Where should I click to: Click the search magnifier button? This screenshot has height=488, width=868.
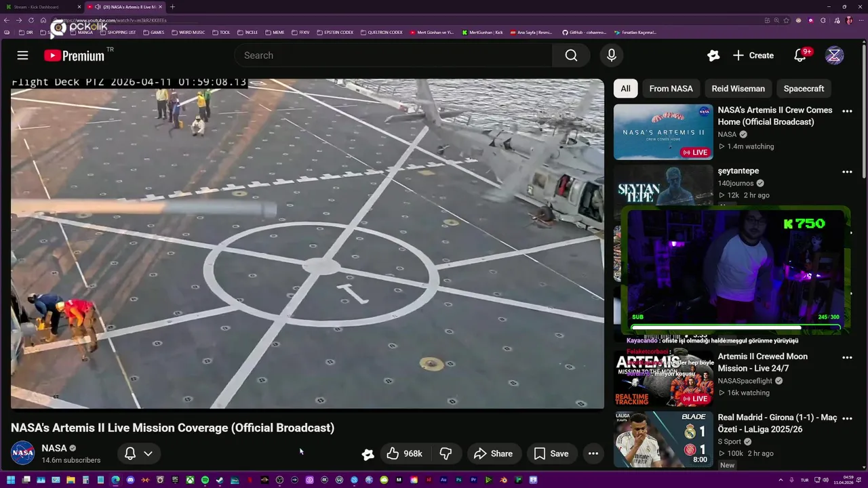click(x=571, y=56)
